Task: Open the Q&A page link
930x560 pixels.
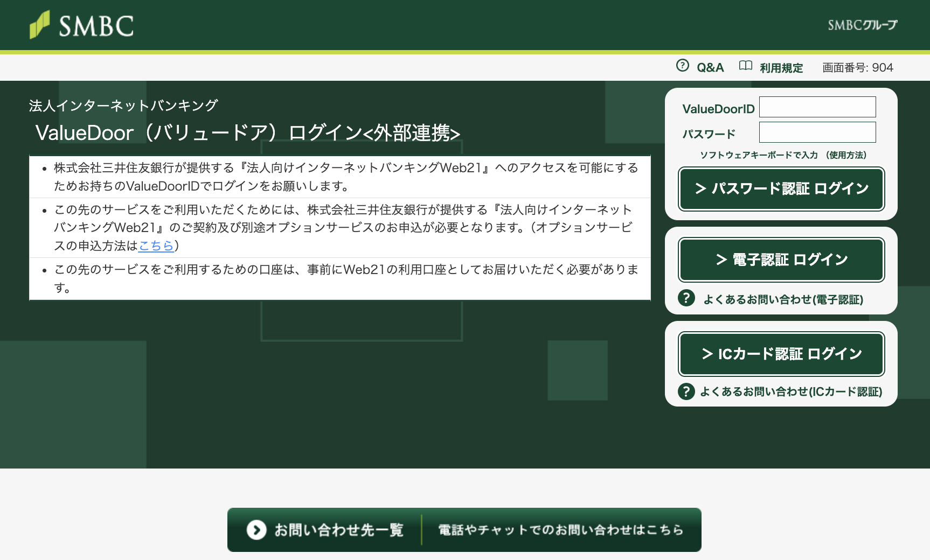Action: pos(710,68)
